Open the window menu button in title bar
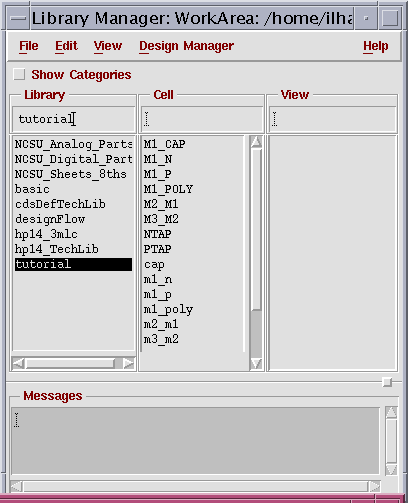 [x=18, y=18]
